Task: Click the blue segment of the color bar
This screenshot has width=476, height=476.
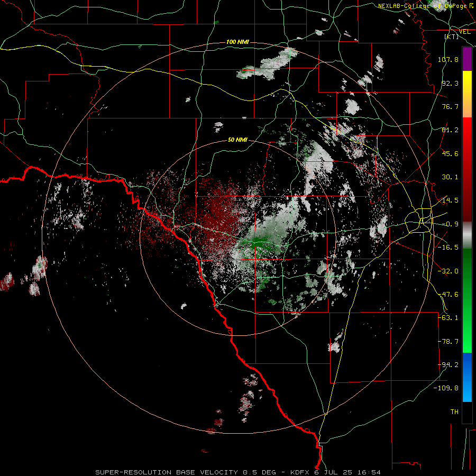Action: coord(467,377)
